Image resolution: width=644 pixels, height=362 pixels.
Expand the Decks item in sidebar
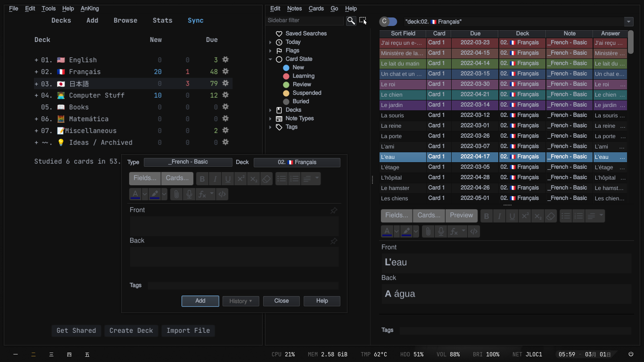[271, 110]
